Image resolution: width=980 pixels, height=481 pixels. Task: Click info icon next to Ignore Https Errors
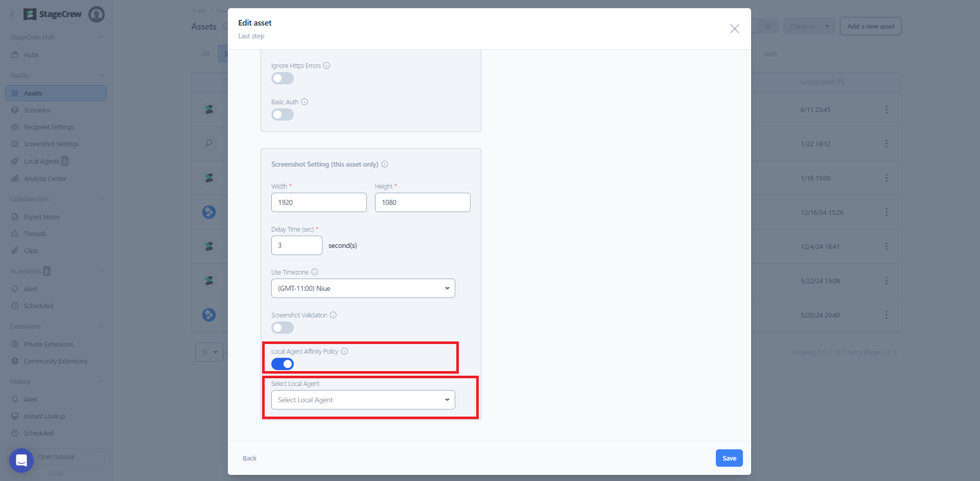(326, 65)
